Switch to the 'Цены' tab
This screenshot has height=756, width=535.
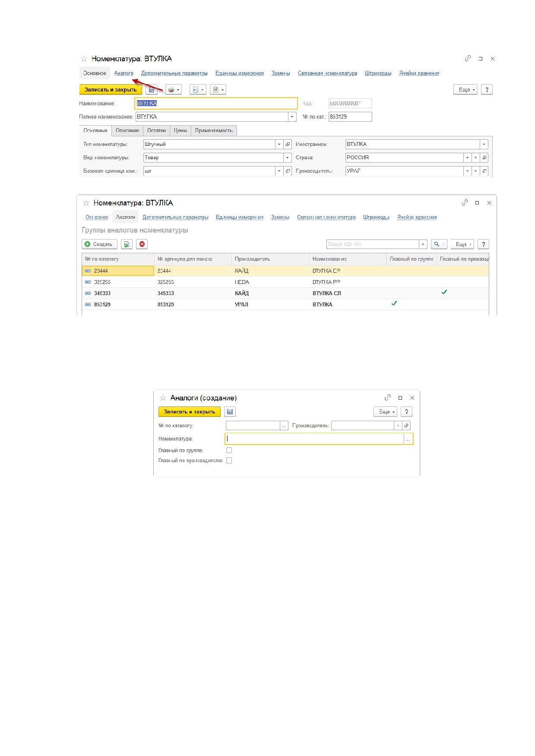click(x=180, y=131)
